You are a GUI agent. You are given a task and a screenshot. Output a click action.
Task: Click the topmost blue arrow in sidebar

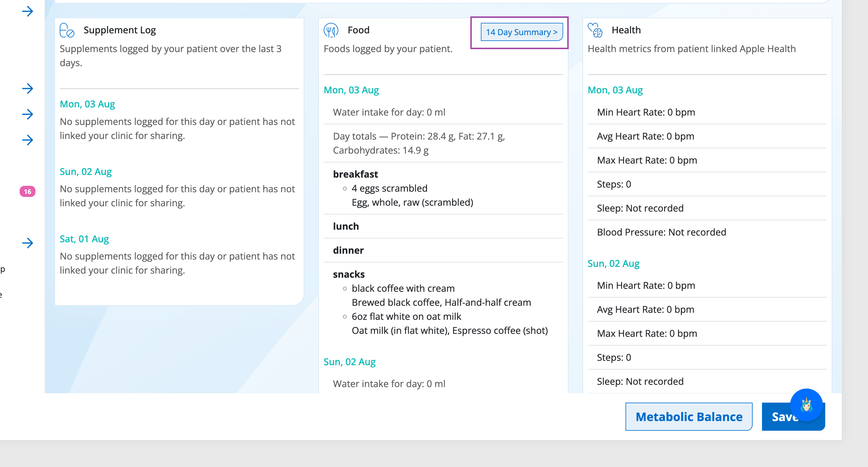28,11
